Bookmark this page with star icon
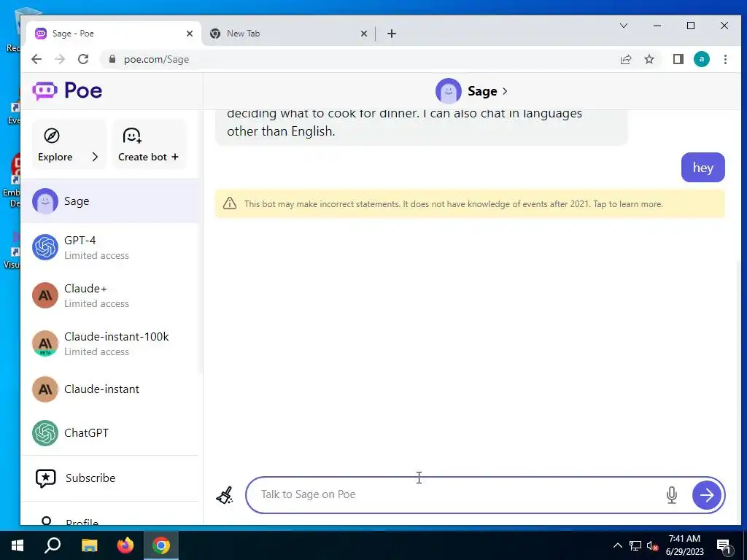Screen dimensions: 747x560 [649, 59]
